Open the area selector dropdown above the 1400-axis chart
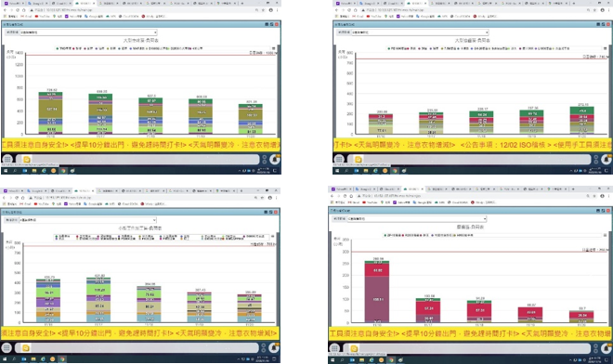This screenshot has height=364, width=613. [88, 32]
